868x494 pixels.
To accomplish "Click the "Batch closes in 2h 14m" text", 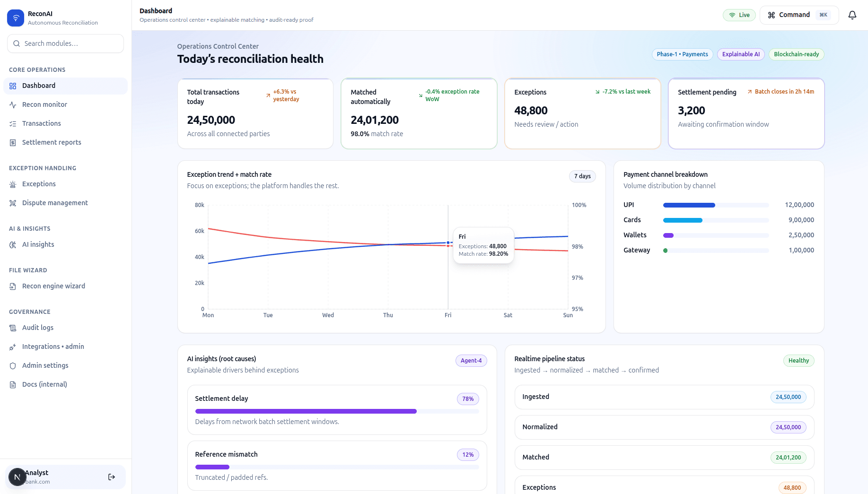I will click(784, 92).
